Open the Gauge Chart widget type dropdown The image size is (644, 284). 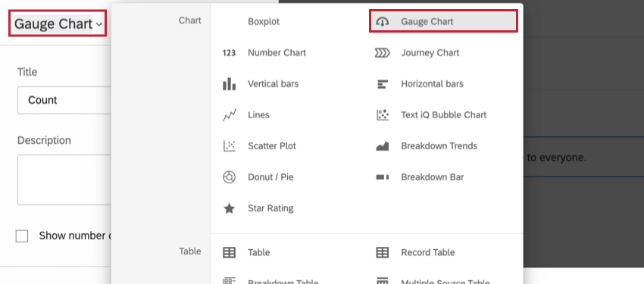[58, 24]
